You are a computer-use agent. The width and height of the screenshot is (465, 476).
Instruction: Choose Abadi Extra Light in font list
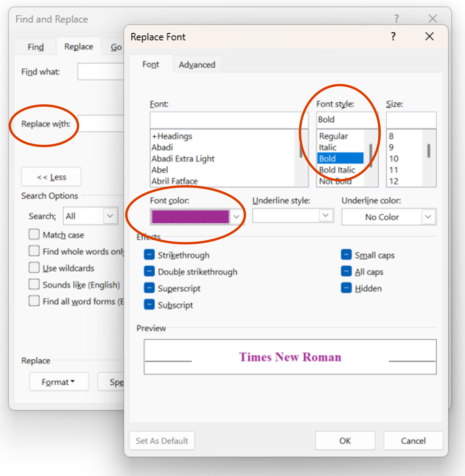coord(183,158)
